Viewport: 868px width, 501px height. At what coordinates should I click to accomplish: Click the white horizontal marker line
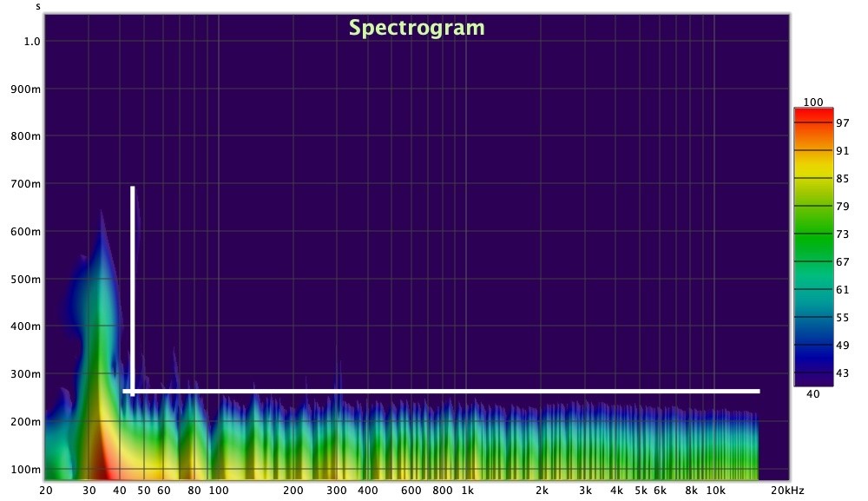[x=443, y=392]
